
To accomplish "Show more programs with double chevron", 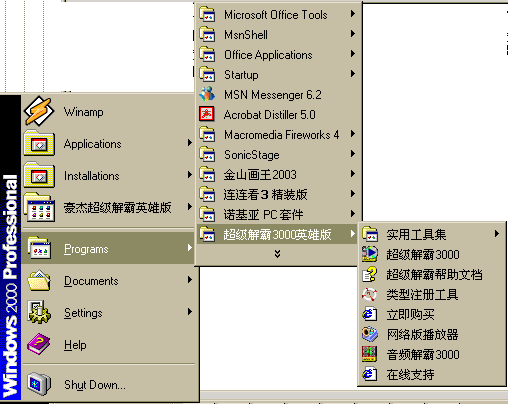I will point(277,254).
